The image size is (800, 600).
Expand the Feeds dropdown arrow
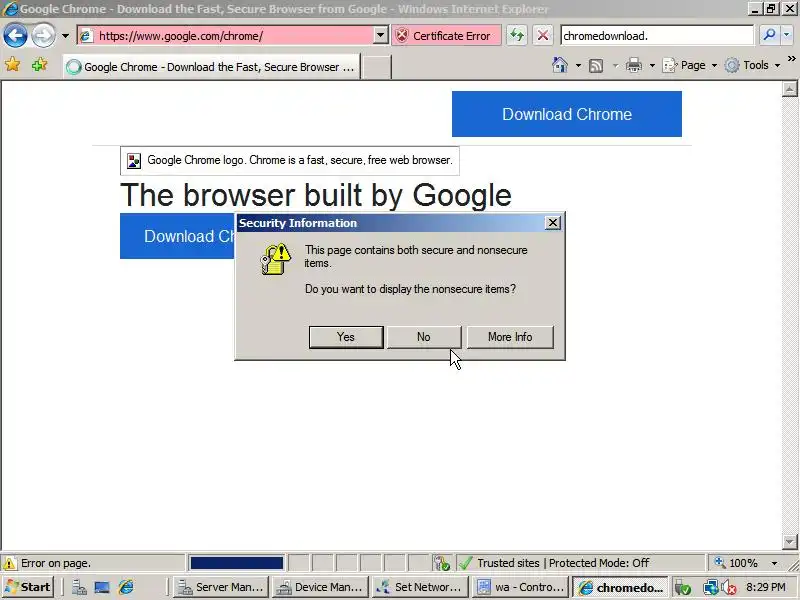(x=615, y=65)
